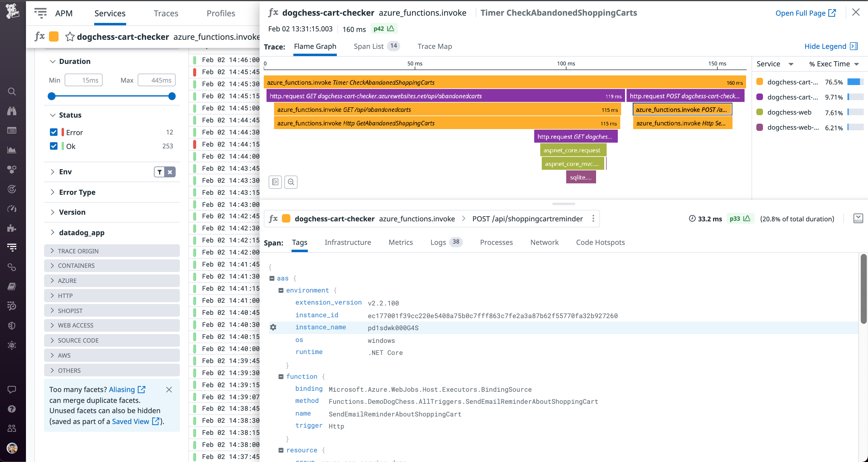Switch to the Span List tab
Screen dimensions: 868x462
coord(369,46)
